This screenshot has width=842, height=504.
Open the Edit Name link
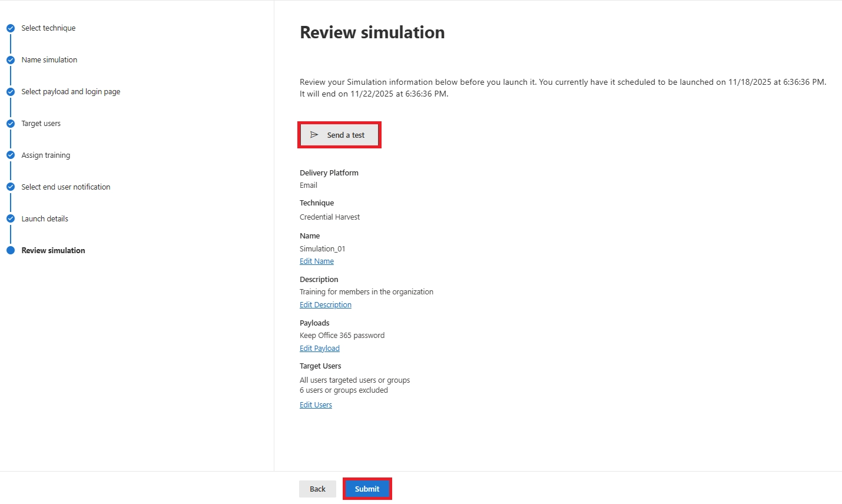[x=316, y=261]
